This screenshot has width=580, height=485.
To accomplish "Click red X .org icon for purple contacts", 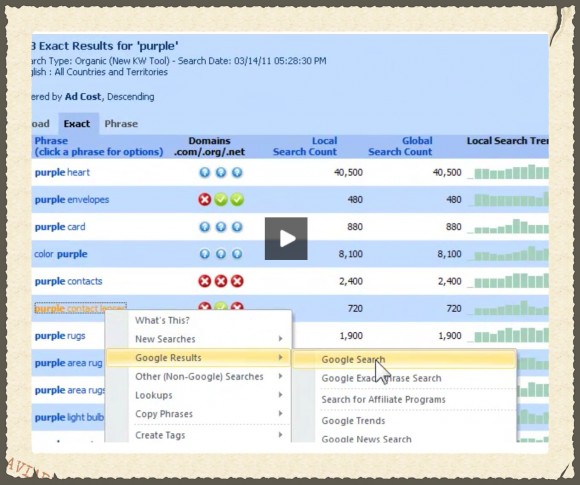I will coord(221,281).
